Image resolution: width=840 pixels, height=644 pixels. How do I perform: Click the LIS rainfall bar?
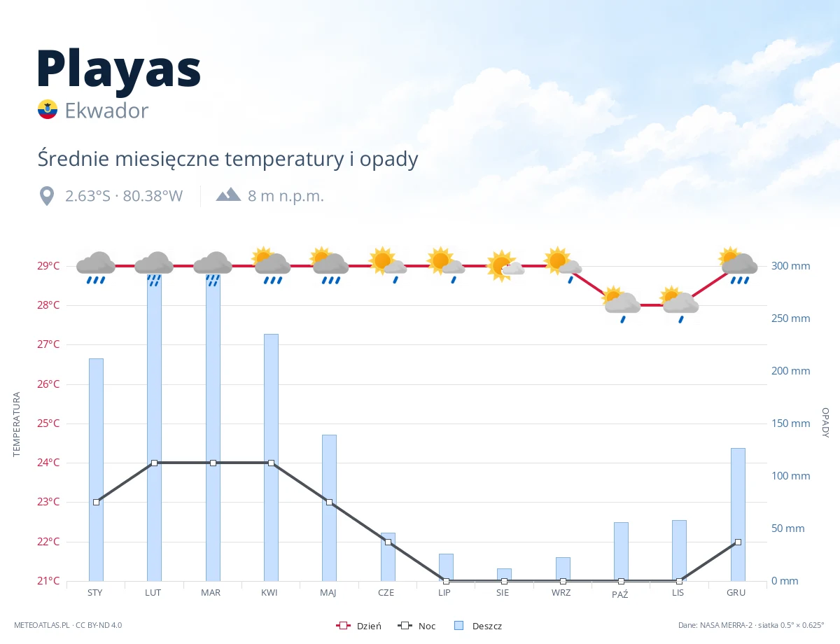pyautogui.click(x=680, y=550)
